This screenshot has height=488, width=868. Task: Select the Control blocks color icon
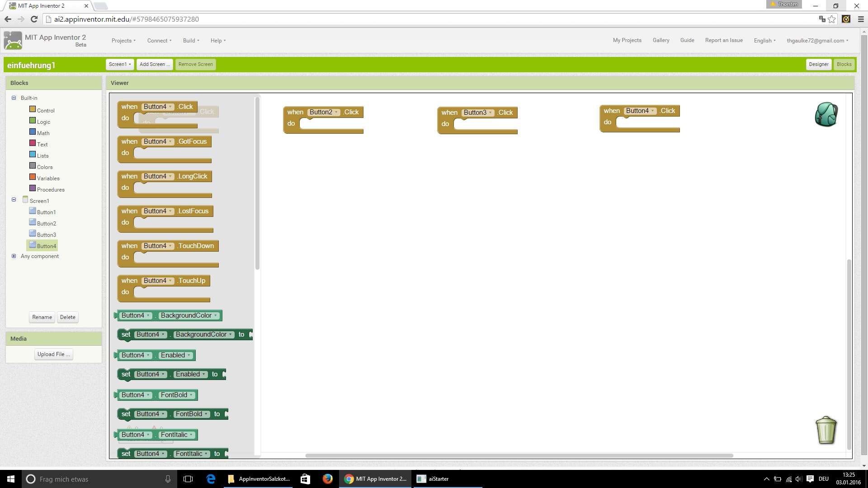tap(33, 109)
